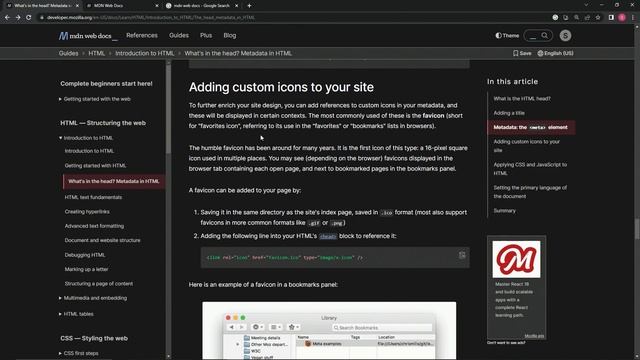Close the Google Search tab
Image resolution: width=640 pixels, height=360 pixels.
pyautogui.click(x=236, y=6)
